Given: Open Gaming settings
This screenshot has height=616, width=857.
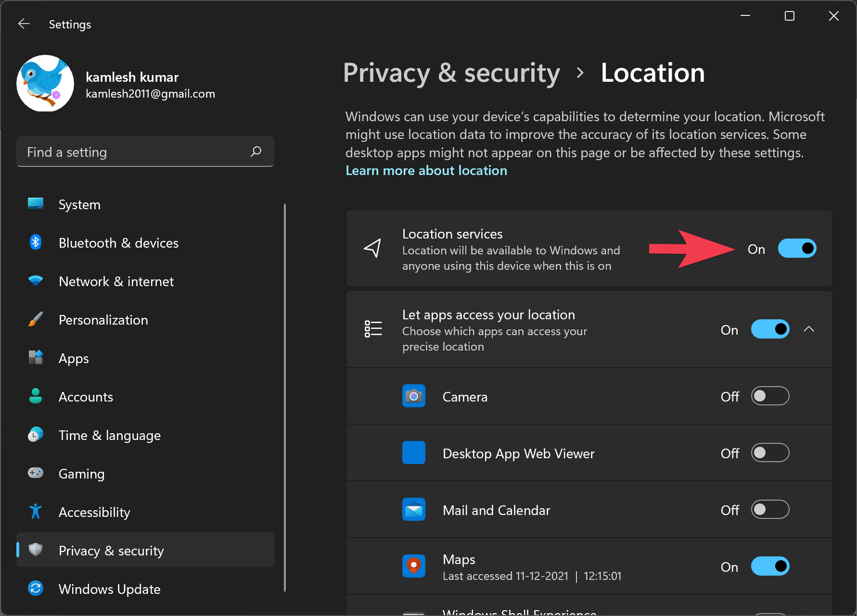Looking at the screenshot, I should pyautogui.click(x=145, y=474).
